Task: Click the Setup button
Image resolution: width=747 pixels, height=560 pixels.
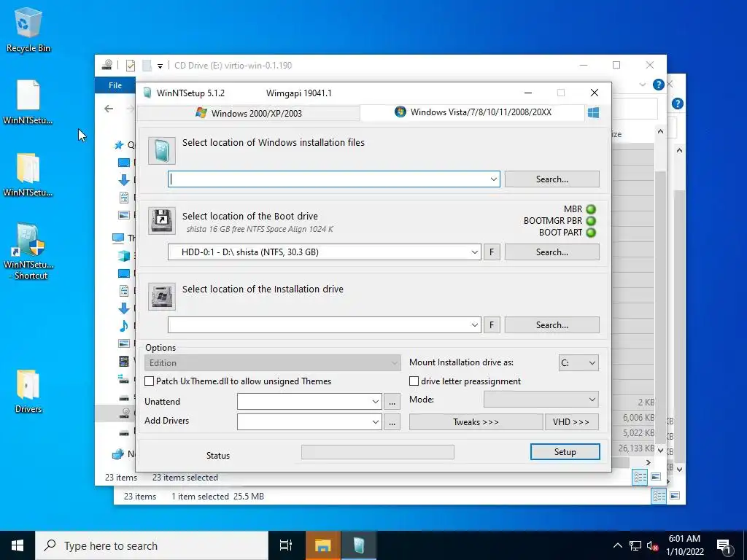Action: coord(565,452)
